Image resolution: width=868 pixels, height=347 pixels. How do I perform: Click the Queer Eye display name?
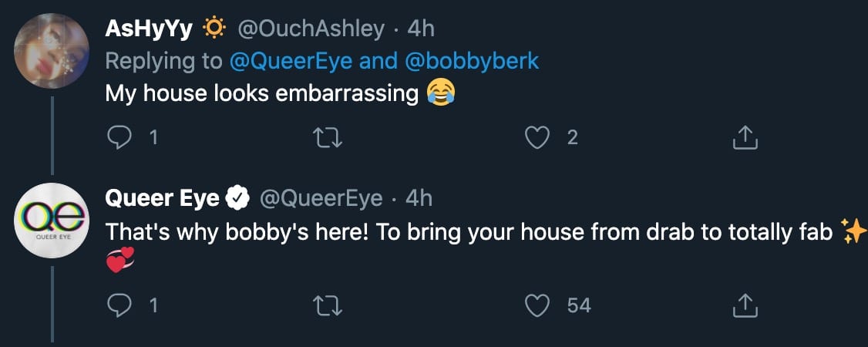point(162,198)
